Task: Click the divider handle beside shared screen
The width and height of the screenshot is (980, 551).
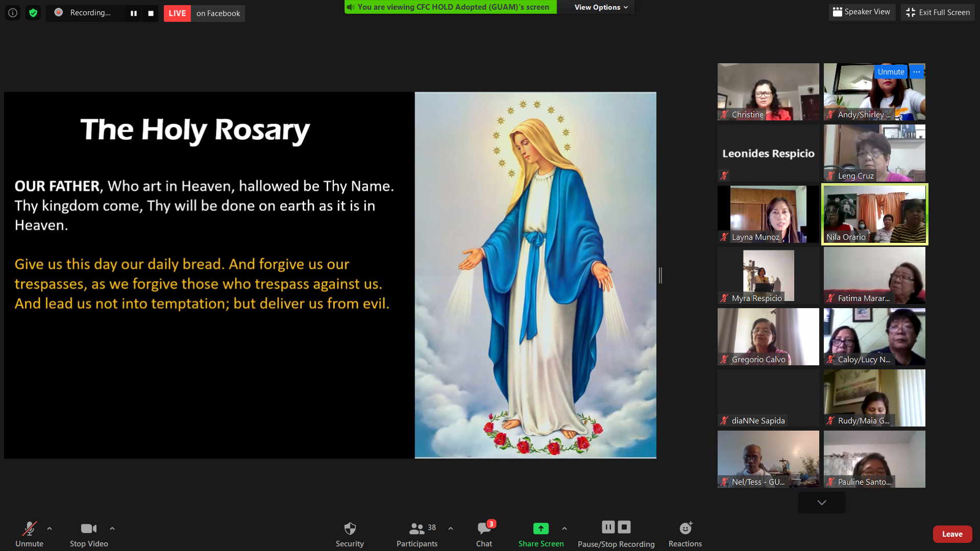Action: 660,275
